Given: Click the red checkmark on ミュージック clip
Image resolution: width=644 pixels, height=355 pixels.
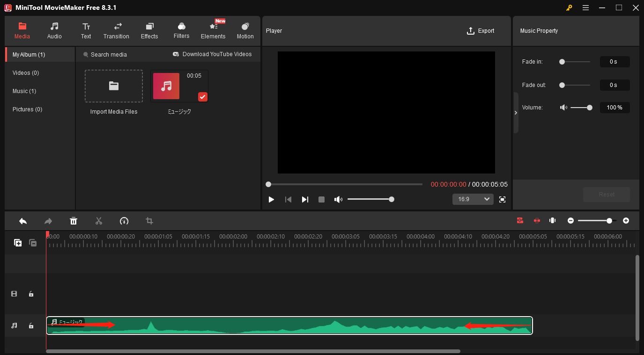Looking at the screenshot, I should click(202, 97).
